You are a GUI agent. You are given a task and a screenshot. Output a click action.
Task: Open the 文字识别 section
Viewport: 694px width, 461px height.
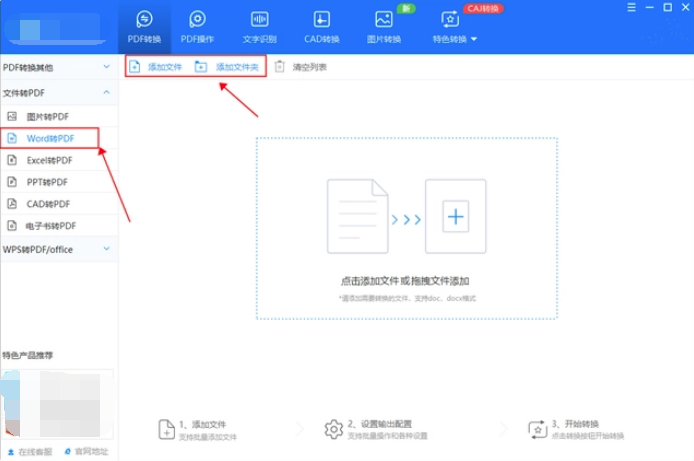click(260, 27)
